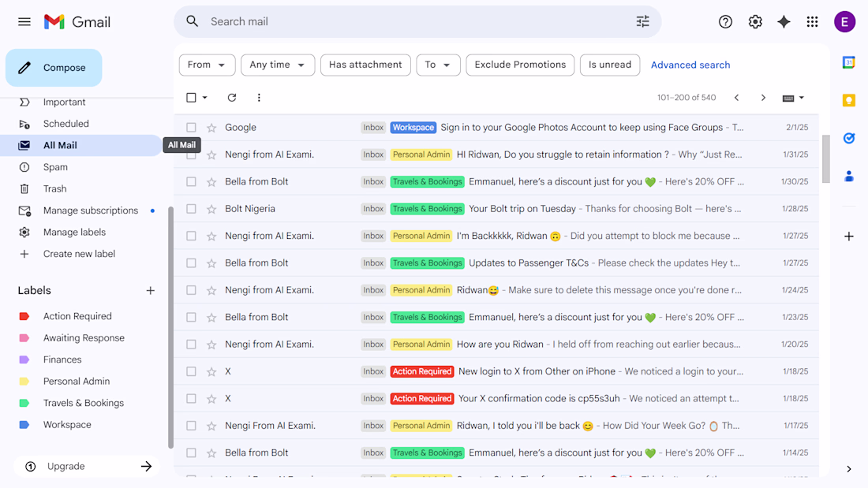Tick the select-all checkbox
Image resolution: width=868 pixels, height=488 pixels.
(x=191, y=98)
